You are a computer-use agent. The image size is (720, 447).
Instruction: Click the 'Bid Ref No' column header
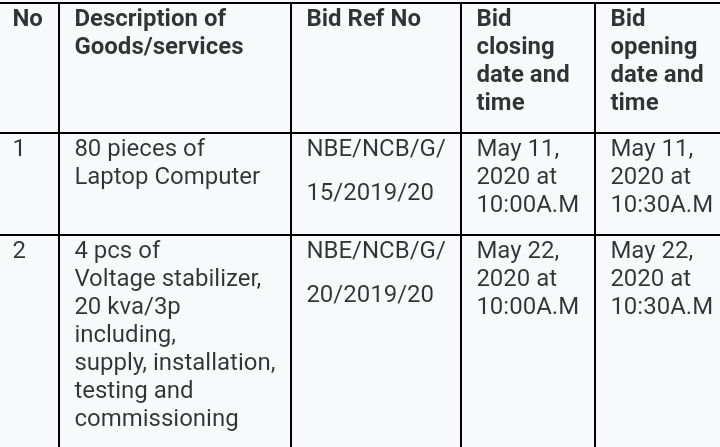(x=363, y=19)
